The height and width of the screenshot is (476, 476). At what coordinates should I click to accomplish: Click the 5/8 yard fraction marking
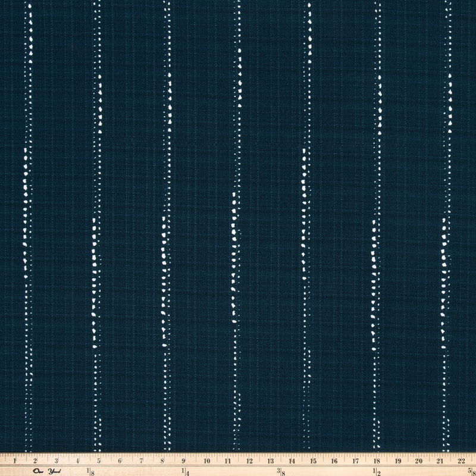(x=471, y=471)
